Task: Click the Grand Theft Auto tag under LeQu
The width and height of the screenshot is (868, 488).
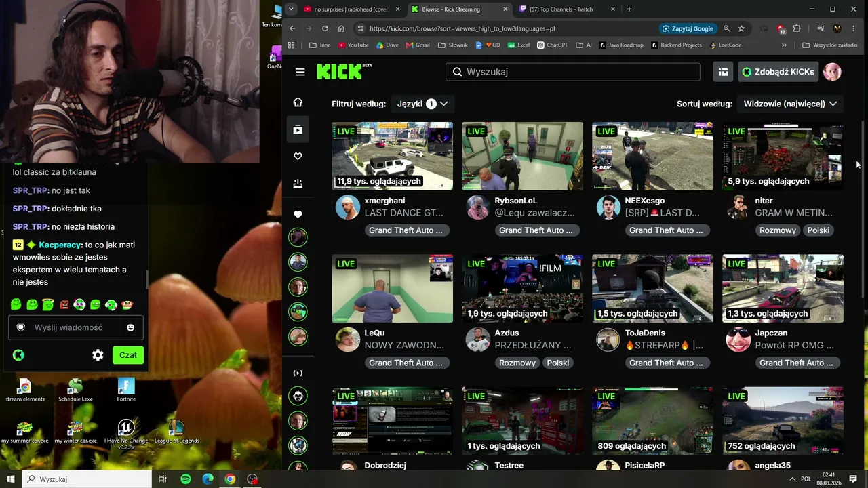Action: pos(406,363)
